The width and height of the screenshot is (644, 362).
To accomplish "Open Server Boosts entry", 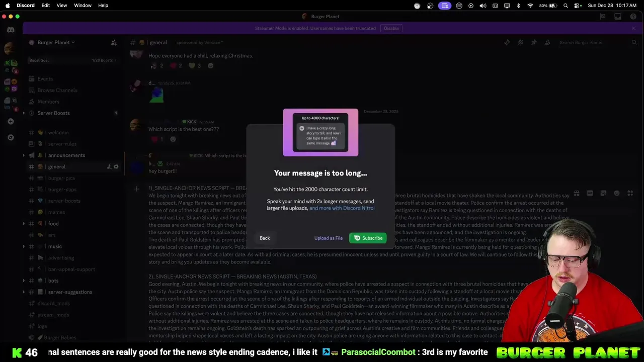I will 73,113.
